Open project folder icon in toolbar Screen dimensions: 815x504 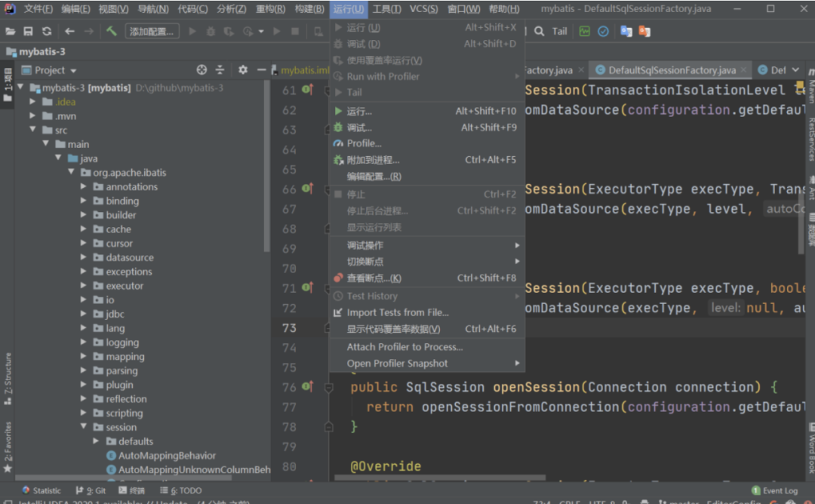(x=10, y=31)
